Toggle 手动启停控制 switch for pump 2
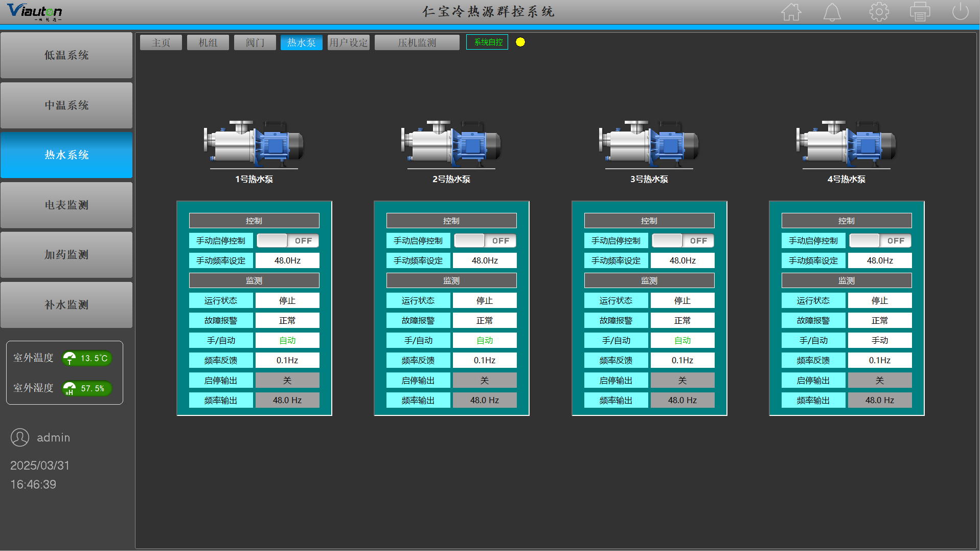 click(x=485, y=240)
